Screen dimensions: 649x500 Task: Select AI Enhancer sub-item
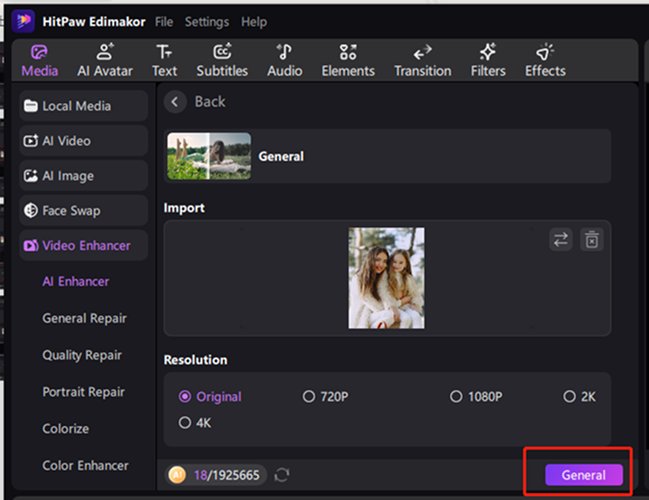(x=76, y=281)
